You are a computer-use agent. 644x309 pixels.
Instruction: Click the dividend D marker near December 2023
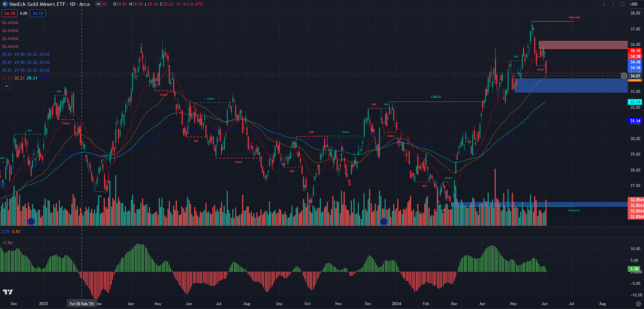point(384,222)
